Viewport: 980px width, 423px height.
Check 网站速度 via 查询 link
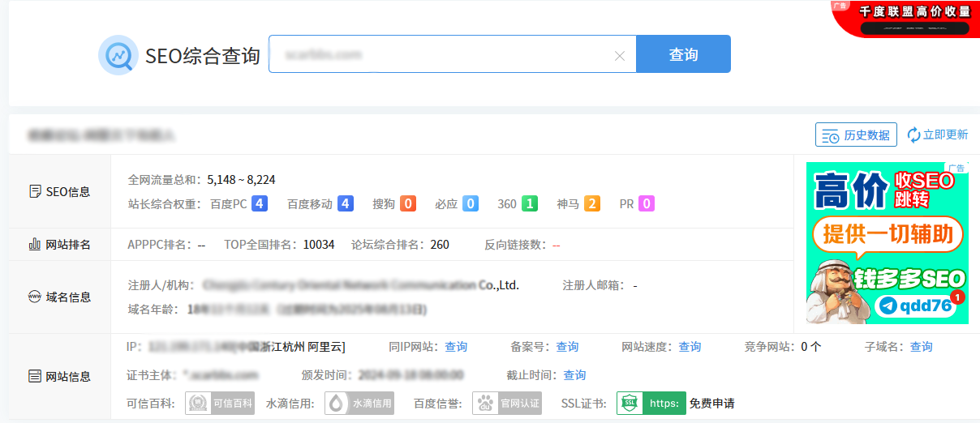pos(690,347)
